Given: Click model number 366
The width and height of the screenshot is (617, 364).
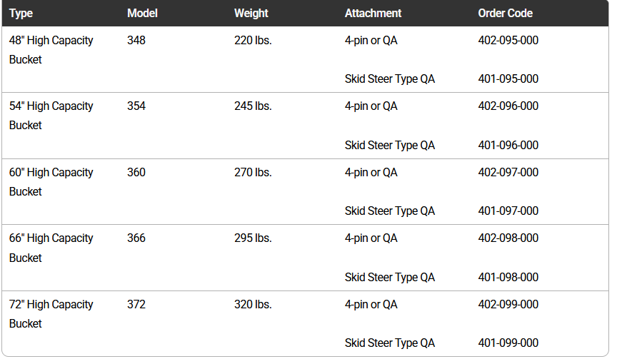Looking at the screenshot, I should tap(136, 238).
